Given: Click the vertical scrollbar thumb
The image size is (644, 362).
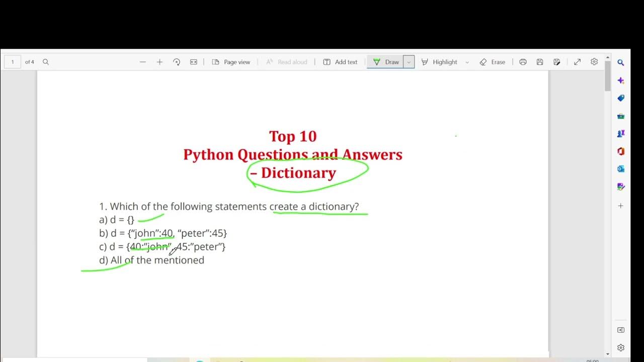Looking at the screenshot, I should click(608, 76).
